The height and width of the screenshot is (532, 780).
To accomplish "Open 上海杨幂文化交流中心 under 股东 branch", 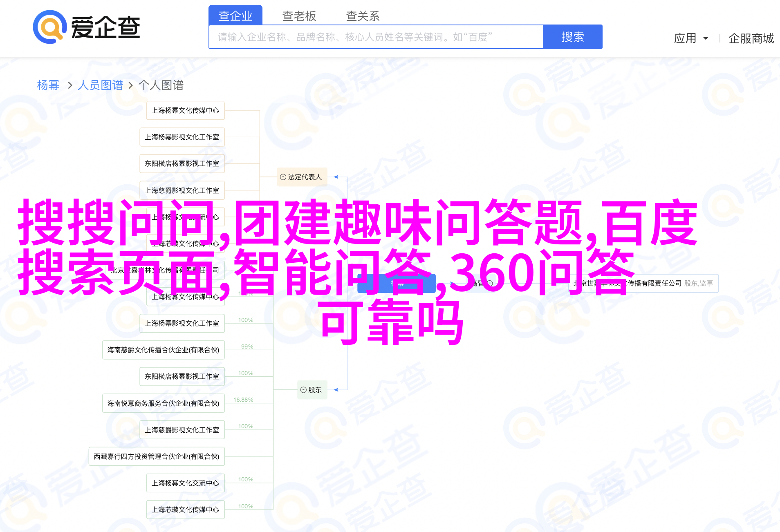I will click(x=186, y=483).
